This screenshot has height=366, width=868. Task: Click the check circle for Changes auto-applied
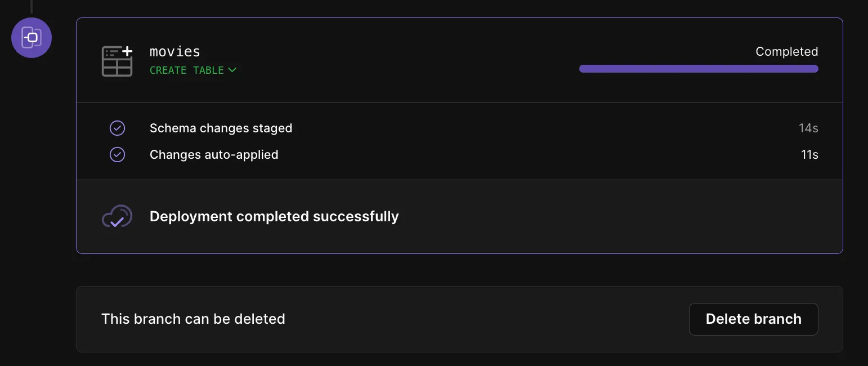[117, 154]
